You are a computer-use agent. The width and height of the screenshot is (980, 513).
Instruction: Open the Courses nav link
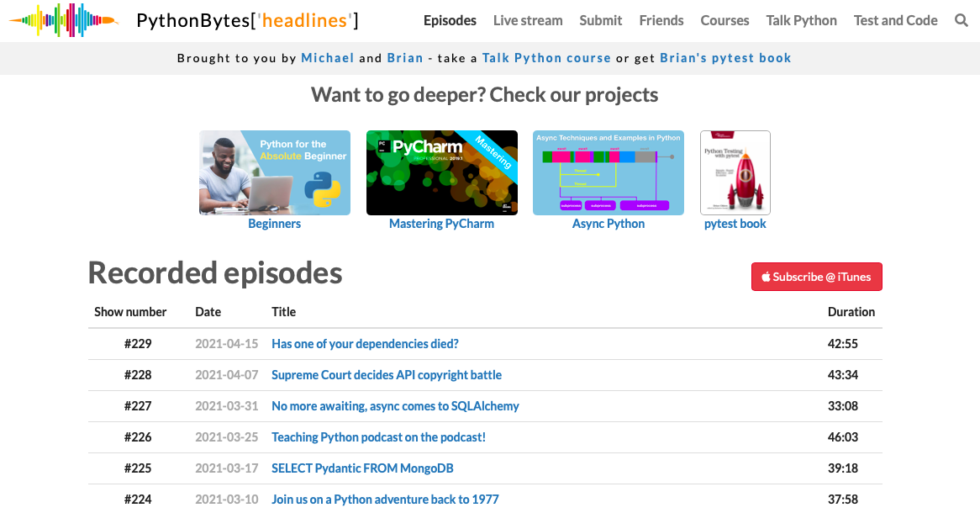click(724, 21)
